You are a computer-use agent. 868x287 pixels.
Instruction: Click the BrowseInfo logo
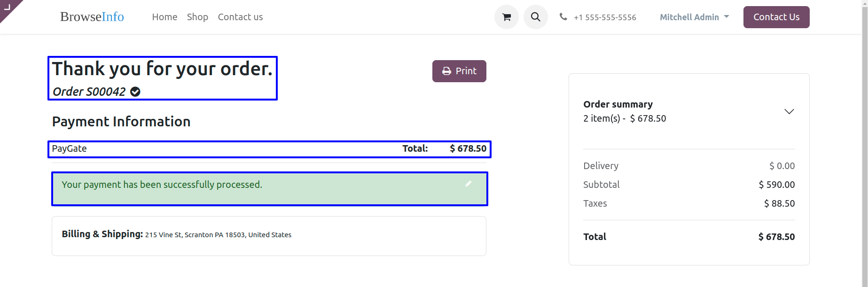click(92, 17)
